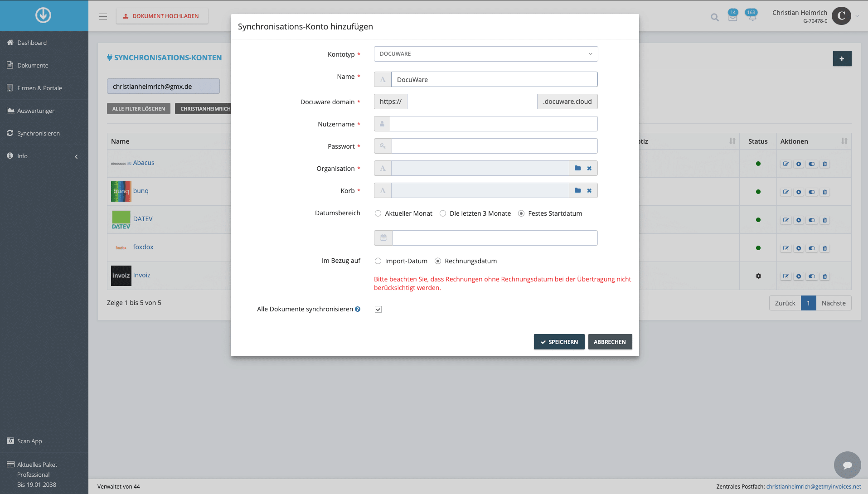Toggle the foxdox account activation switch
The image size is (868, 494).
pos(812,248)
